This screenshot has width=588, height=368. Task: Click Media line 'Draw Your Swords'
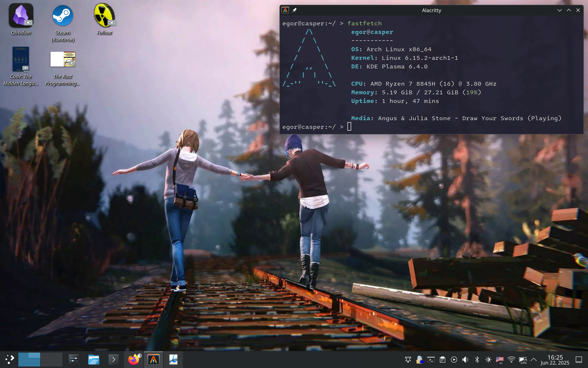(493, 118)
